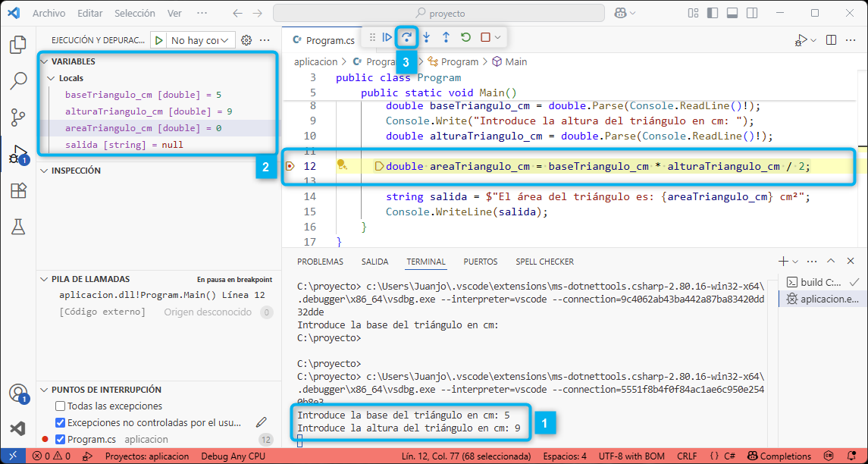
Task: Open the Accounts menu in activity bar
Action: pos(18,393)
